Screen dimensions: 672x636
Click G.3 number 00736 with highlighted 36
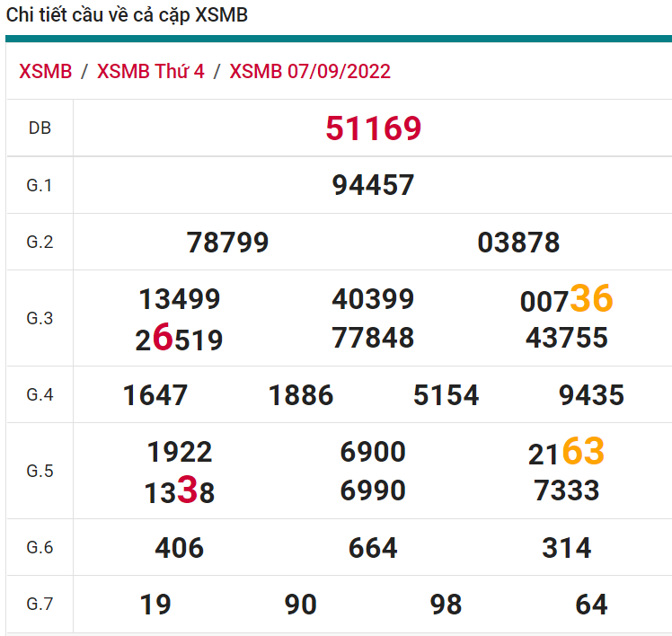566,299
